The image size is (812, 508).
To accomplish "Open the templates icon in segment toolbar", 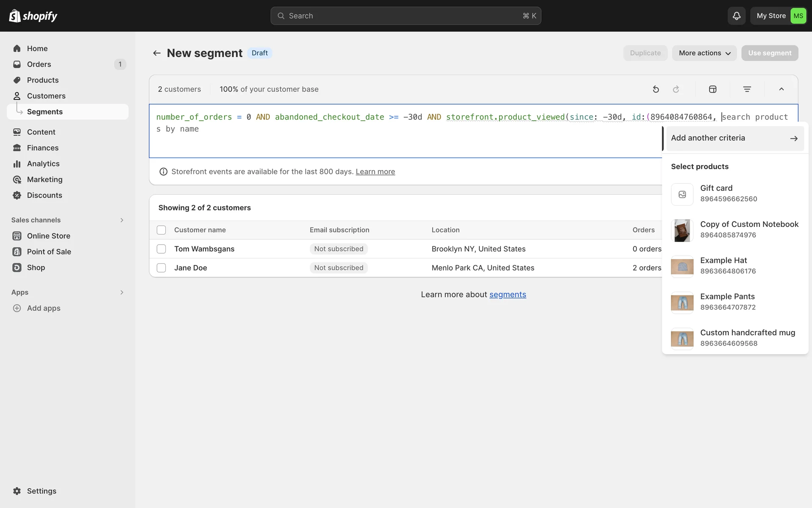I will [713, 89].
